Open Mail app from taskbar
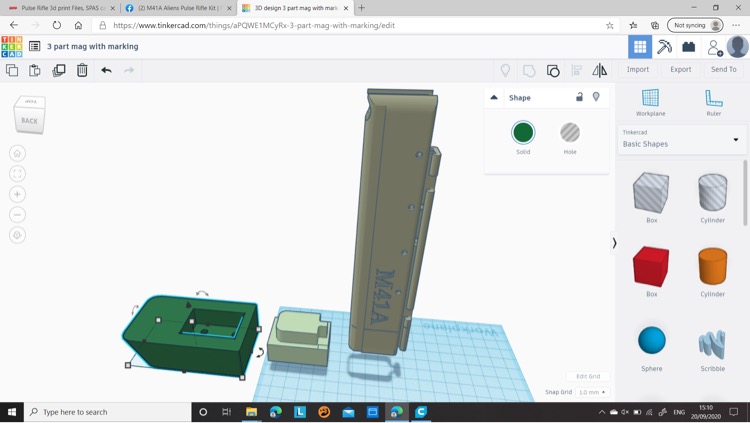Image resolution: width=750 pixels, height=423 pixels. coord(348,412)
